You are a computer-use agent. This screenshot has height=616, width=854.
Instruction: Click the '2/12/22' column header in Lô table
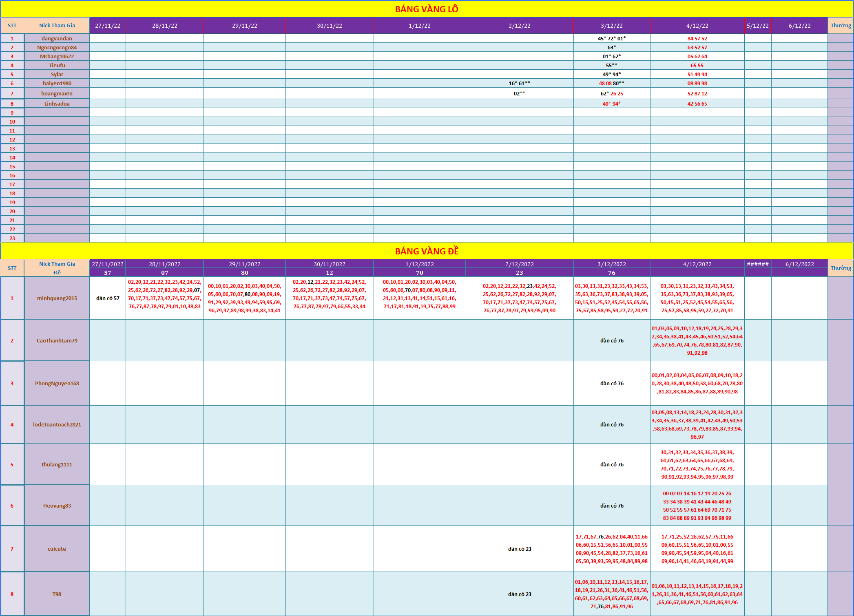tap(520, 26)
